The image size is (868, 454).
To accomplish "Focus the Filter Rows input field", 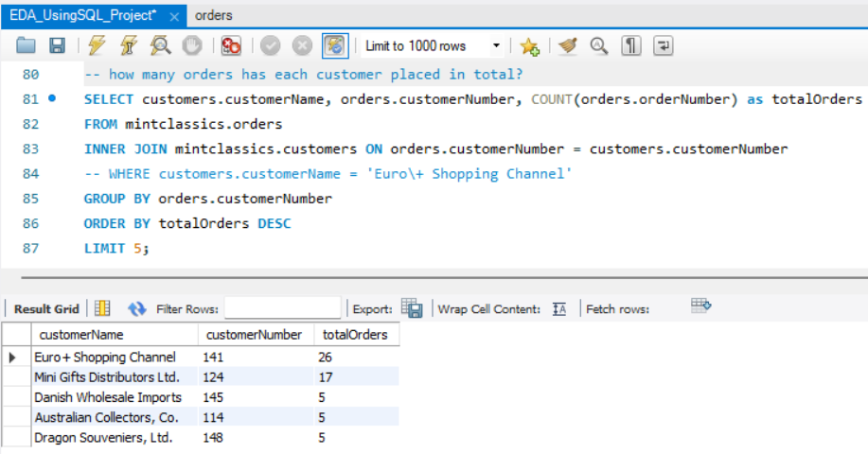I will [x=282, y=308].
